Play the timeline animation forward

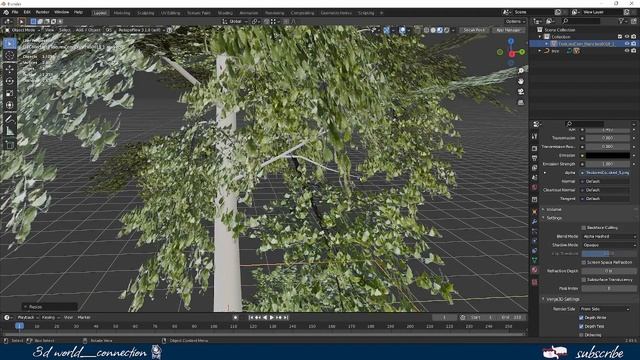[x=272, y=317]
